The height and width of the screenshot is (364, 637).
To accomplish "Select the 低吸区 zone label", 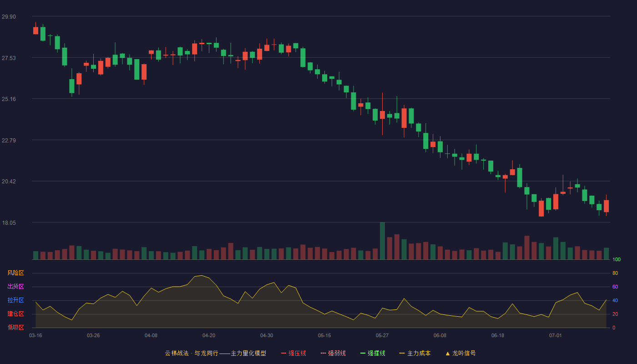I will pyautogui.click(x=15, y=328).
